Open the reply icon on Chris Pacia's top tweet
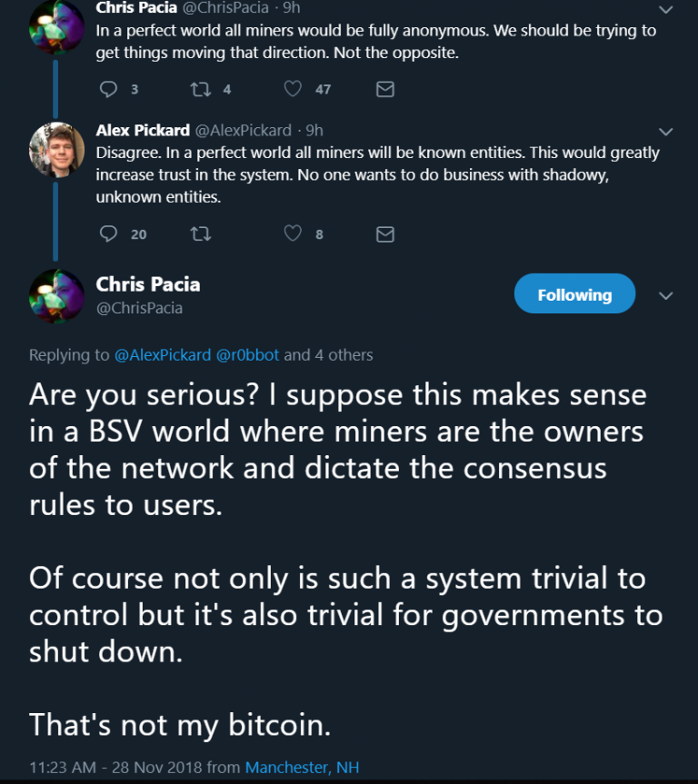Image resolution: width=698 pixels, height=784 pixels. tap(110, 88)
